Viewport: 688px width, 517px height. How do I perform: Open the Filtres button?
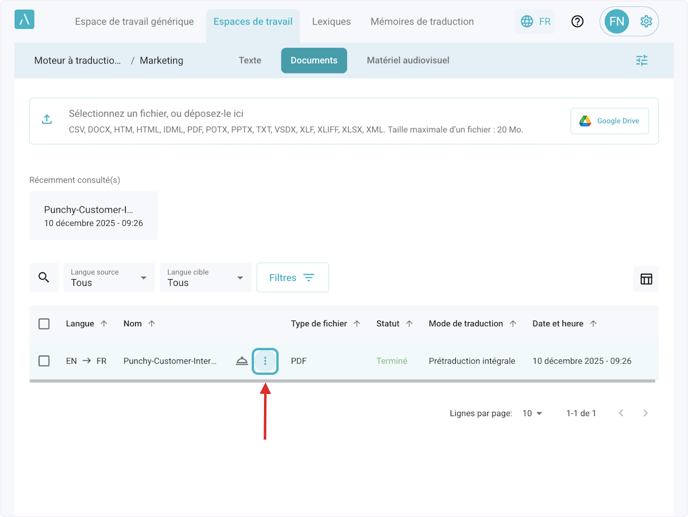tap(292, 278)
